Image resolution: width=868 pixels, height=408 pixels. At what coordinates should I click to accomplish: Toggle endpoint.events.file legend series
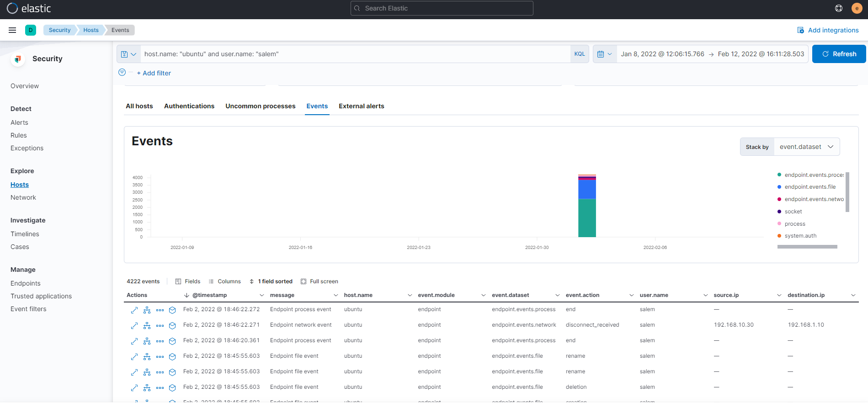[x=809, y=187]
